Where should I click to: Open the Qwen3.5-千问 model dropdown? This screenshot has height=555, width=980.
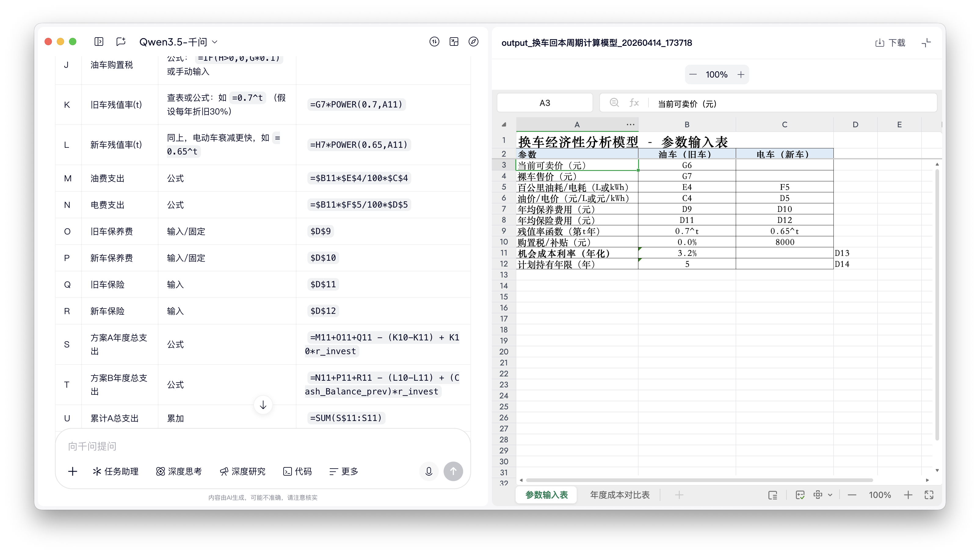click(177, 42)
